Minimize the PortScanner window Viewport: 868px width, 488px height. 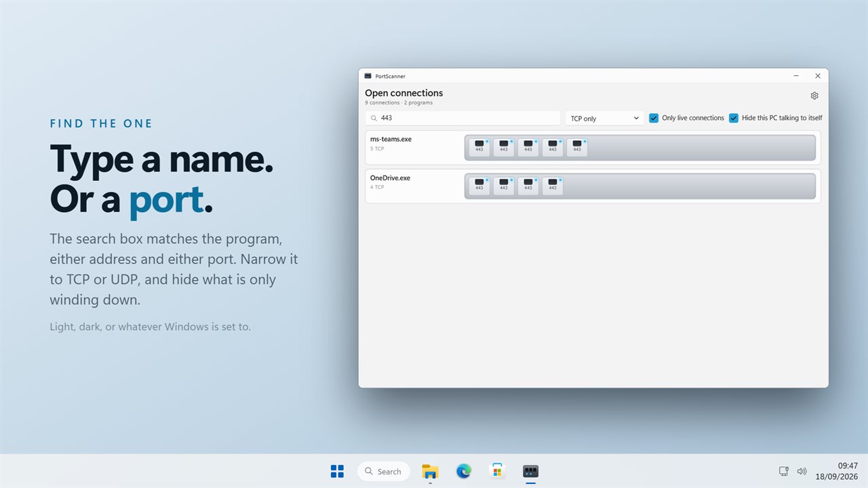tap(796, 76)
